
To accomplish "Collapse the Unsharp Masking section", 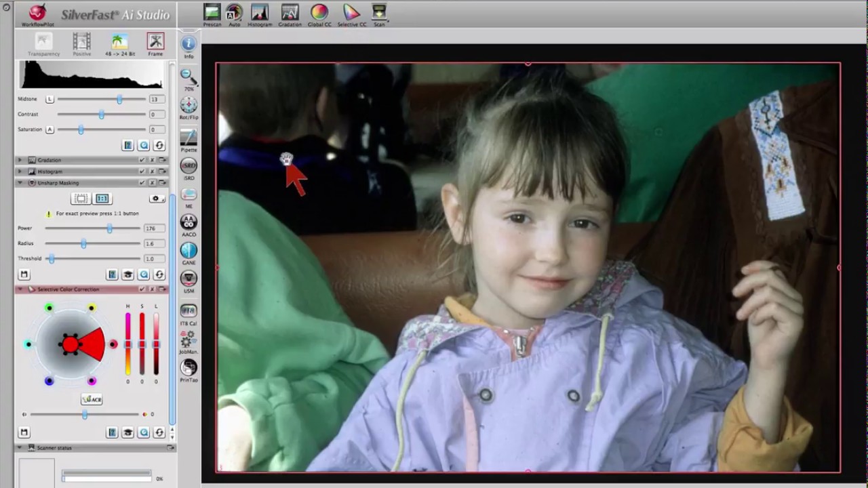I will coord(20,183).
